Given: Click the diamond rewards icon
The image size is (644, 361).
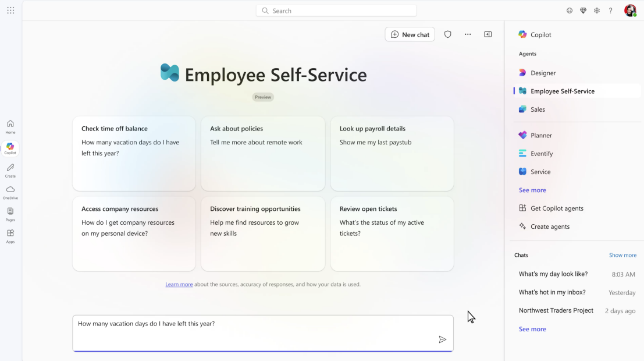Looking at the screenshot, I should click(x=583, y=10).
